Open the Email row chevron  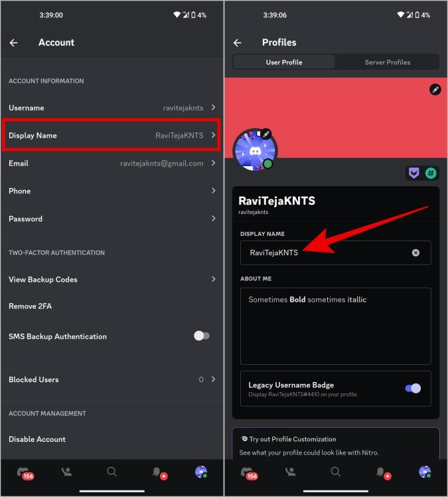coord(214,163)
